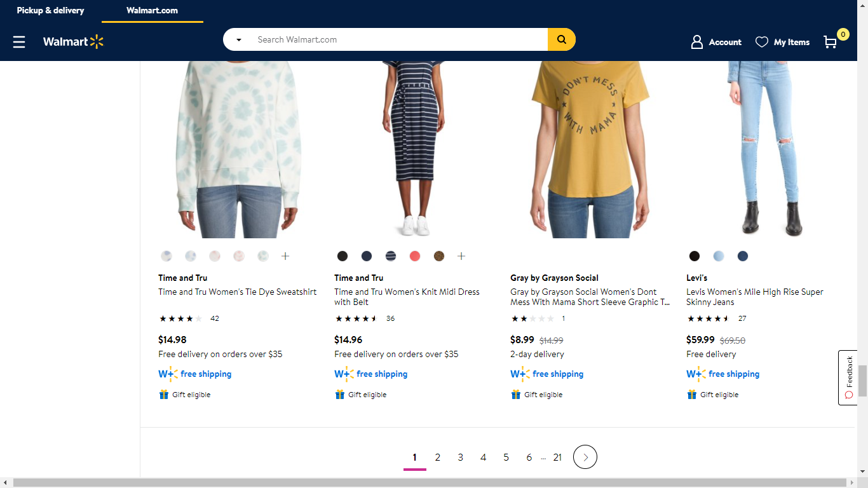Click Walmart+ free shipping under Grayson Social tee

point(547,374)
